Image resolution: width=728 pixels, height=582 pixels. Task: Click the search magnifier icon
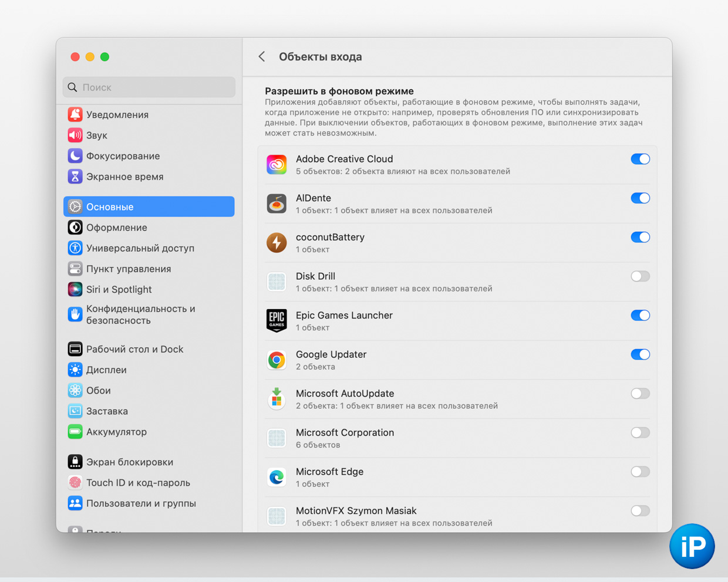73,87
